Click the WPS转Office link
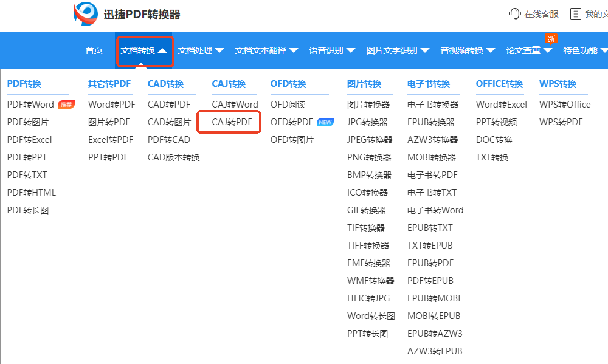Screen dimensions: 608x364 point(564,104)
